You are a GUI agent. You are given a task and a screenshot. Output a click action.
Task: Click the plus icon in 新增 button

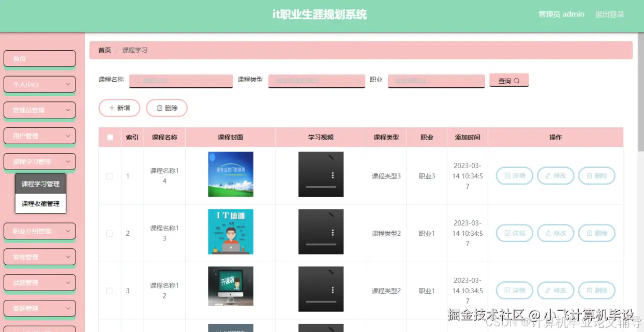tap(112, 108)
